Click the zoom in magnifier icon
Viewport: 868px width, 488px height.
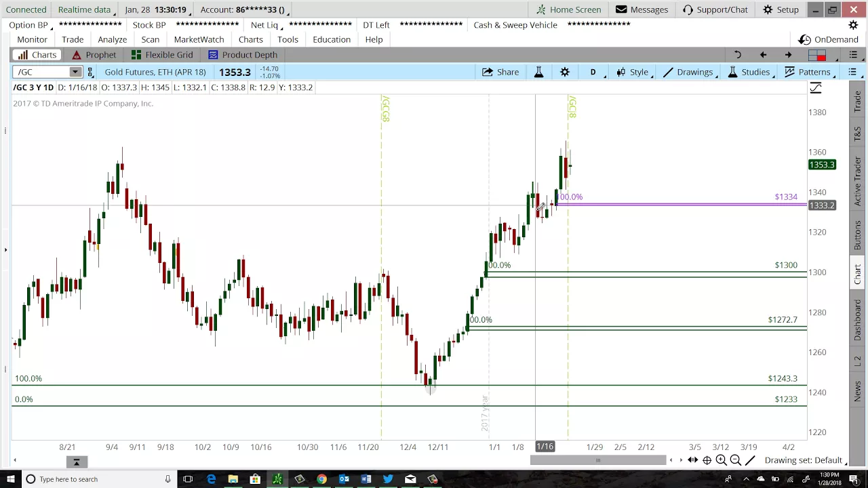point(721,461)
